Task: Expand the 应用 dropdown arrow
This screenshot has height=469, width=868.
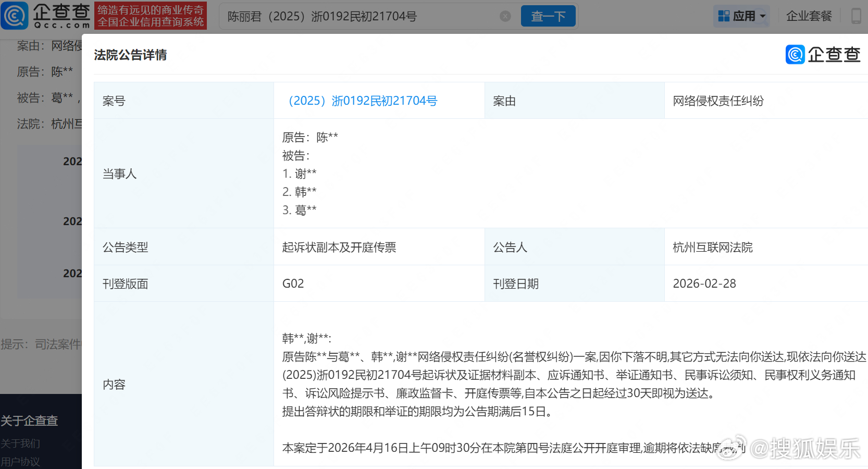Action: pyautogui.click(x=763, y=16)
